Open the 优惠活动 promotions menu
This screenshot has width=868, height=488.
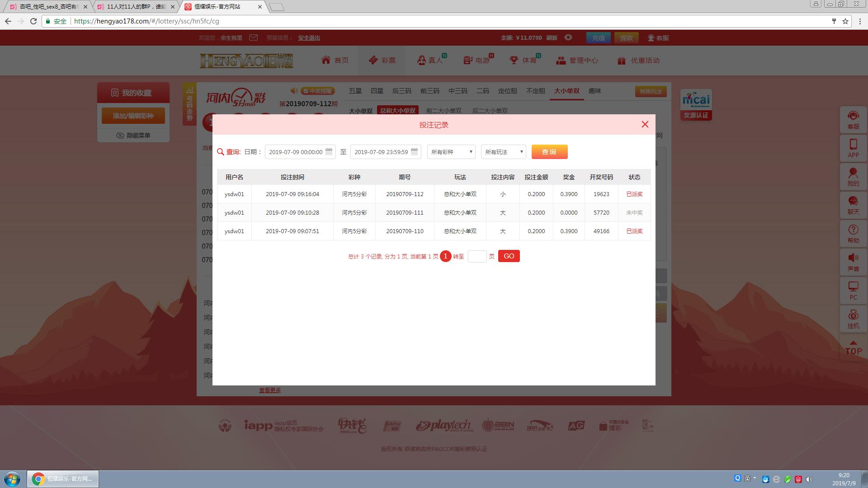[638, 60]
